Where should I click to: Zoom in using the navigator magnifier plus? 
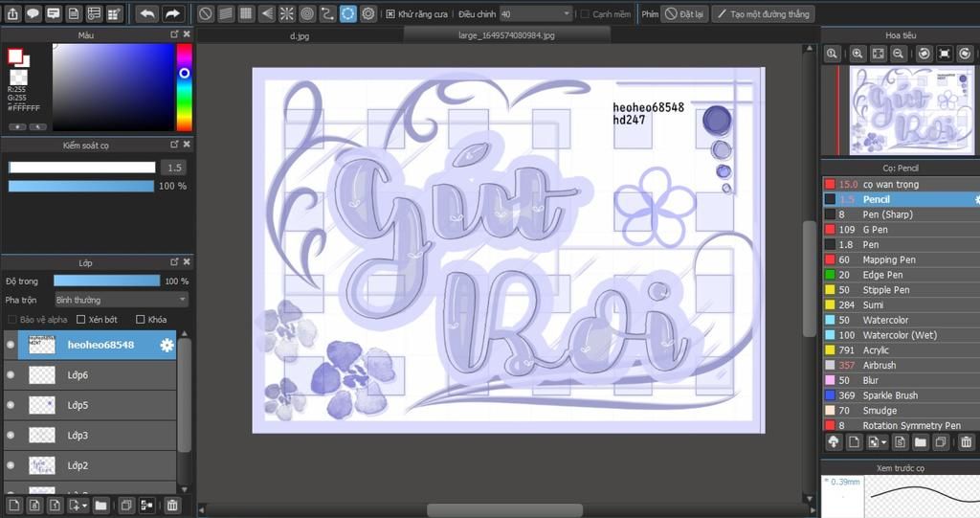point(857,54)
